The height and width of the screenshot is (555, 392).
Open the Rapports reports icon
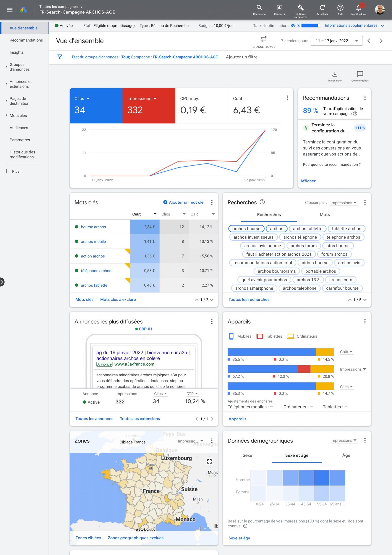[279, 10]
